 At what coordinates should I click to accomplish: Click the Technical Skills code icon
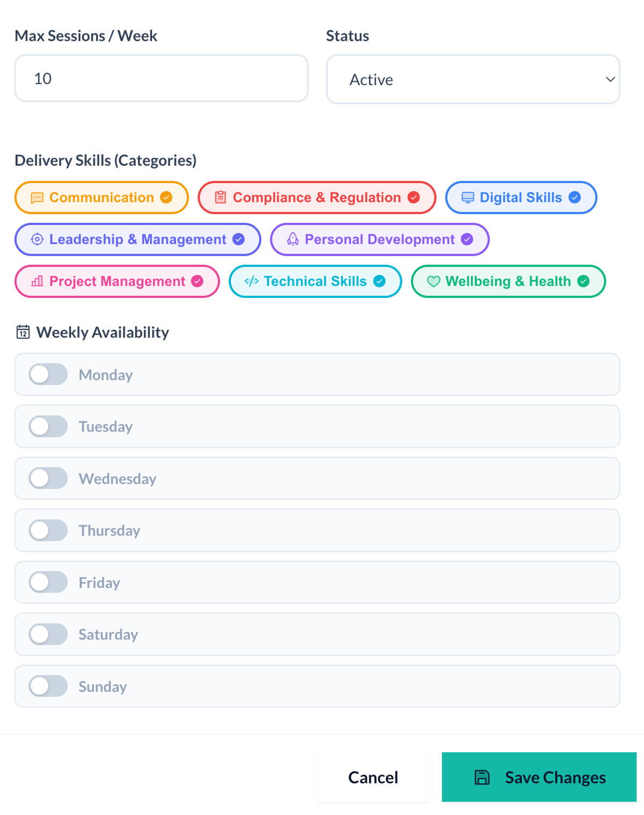click(251, 281)
